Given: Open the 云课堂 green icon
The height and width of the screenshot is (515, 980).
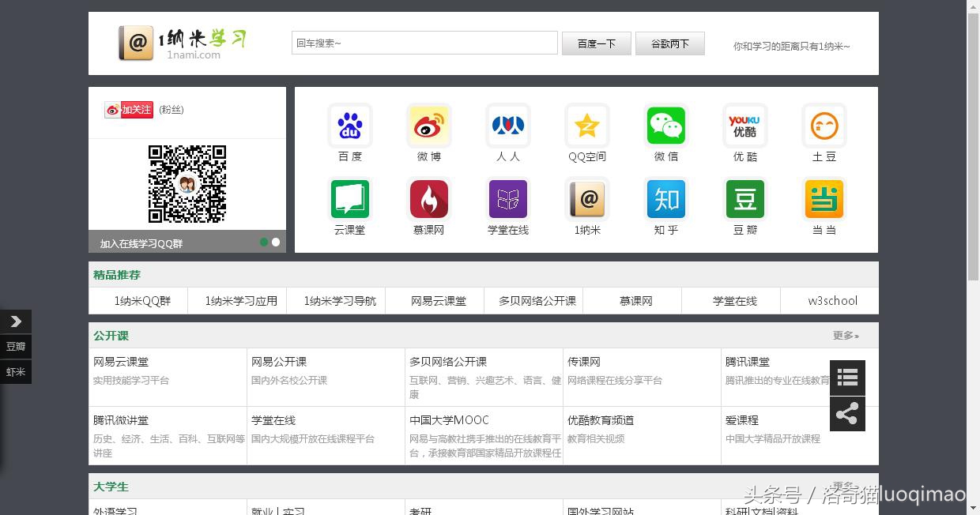Looking at the screenshot, I should pos(350,199).
